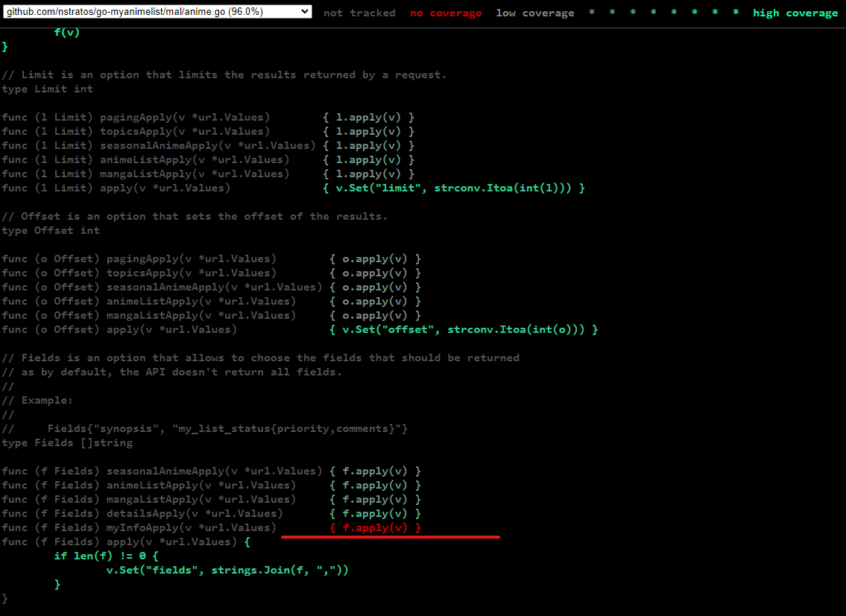
Task: Click the red 'no coverage' legend label
Action: [446, 13]
